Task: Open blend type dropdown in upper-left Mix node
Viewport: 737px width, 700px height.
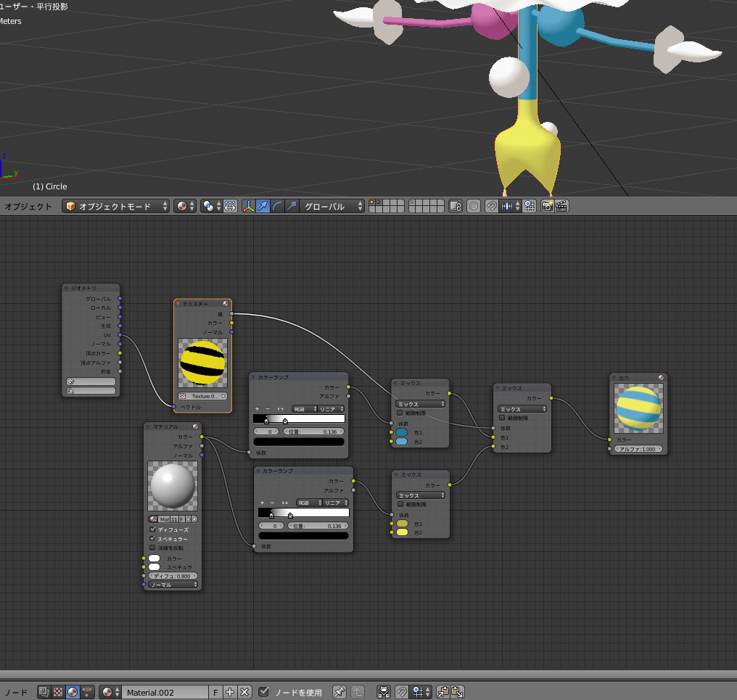Action: tap(420, 404)
